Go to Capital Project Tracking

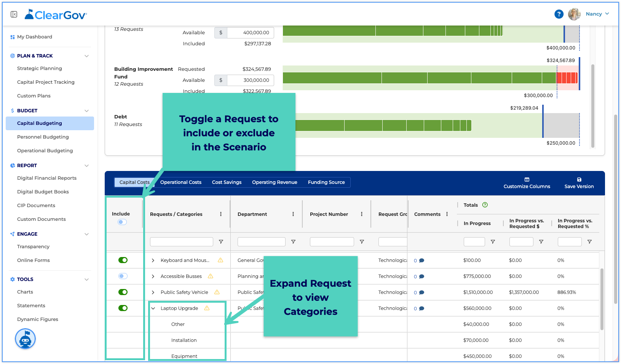point(46,82)
